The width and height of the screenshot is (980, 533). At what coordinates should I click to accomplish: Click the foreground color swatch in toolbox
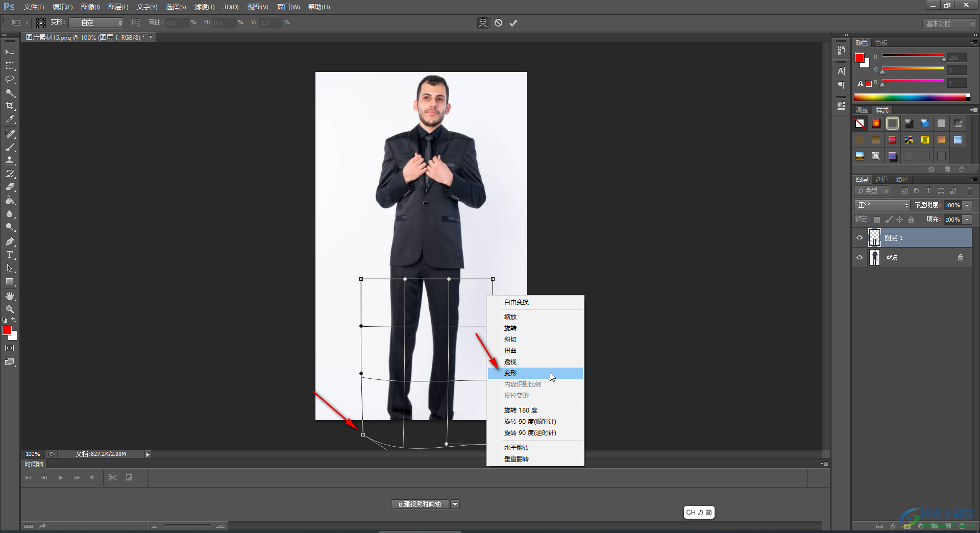pyautogui.click(x=7, y=331)
